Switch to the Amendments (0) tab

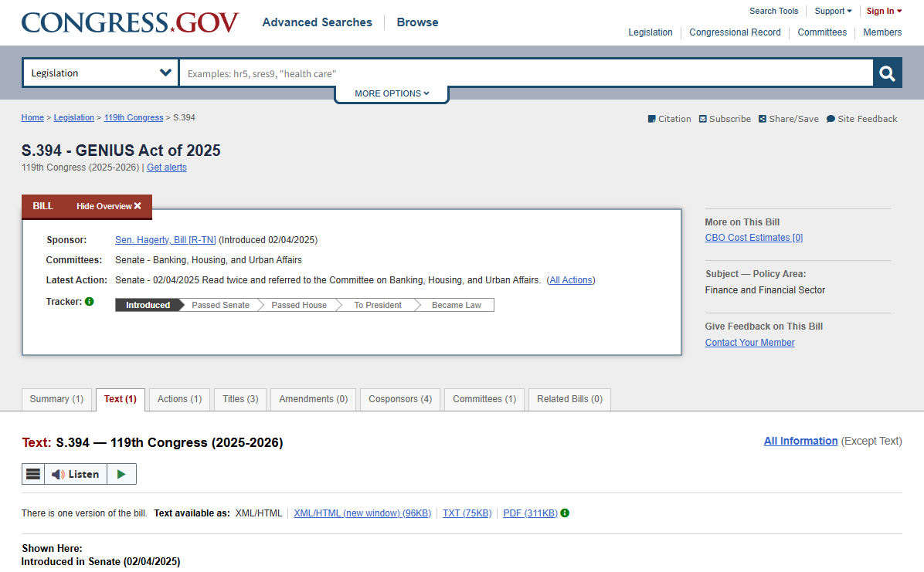pyautogui.click(x=314, y=399)
